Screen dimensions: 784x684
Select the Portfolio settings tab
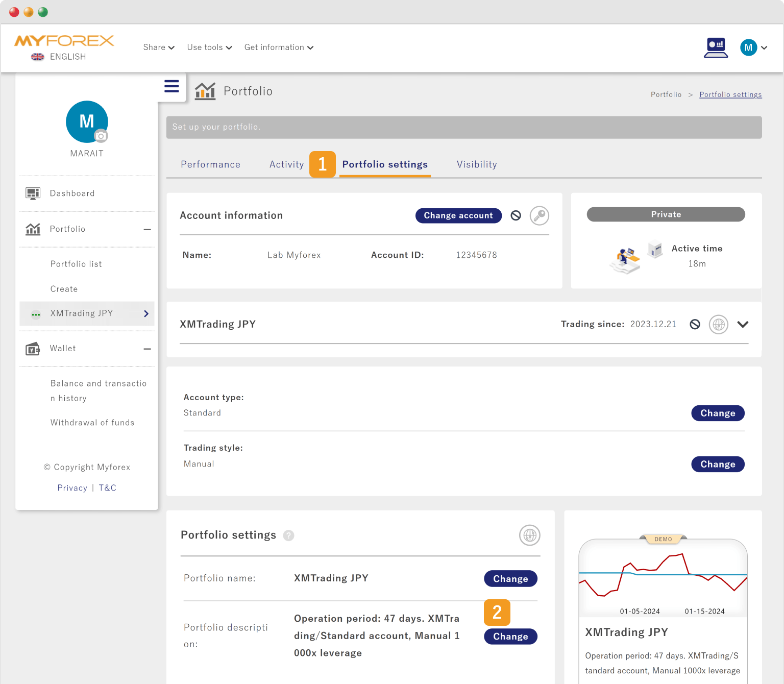pyautogui.click(x=385, y=164)
